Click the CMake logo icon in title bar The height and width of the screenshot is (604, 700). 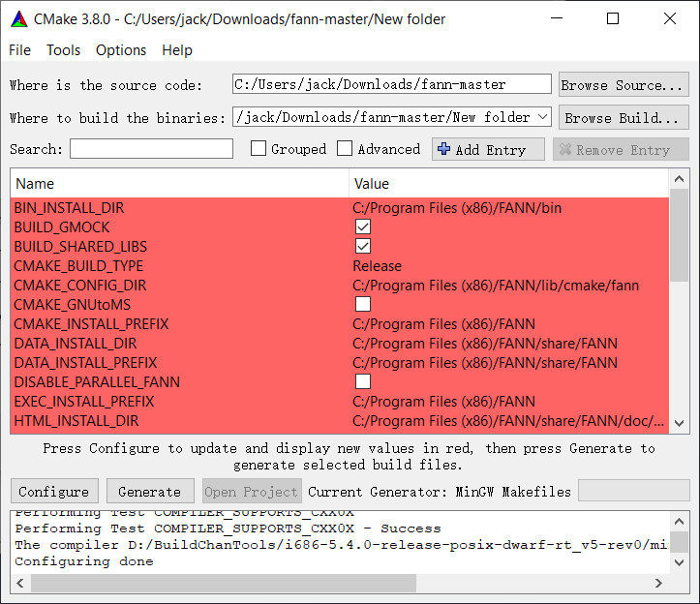pyautogui.click(x=18, y=18)
